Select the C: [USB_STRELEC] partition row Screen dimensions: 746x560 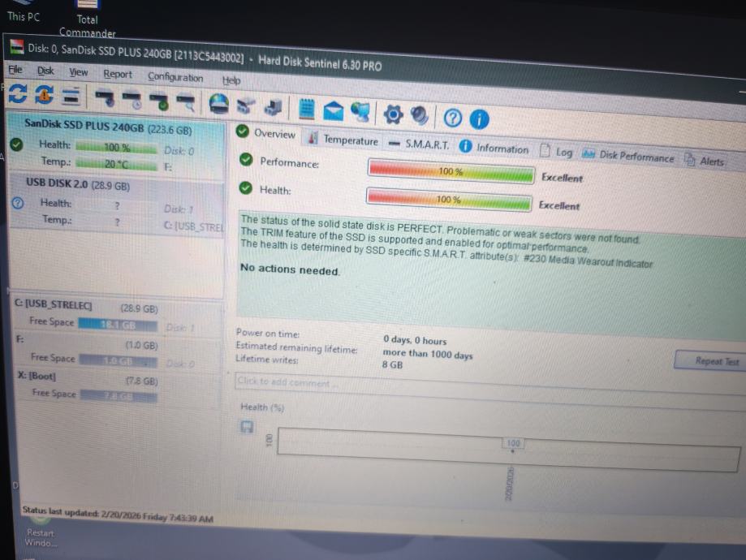pyautogui.click(x=118, y=316)
